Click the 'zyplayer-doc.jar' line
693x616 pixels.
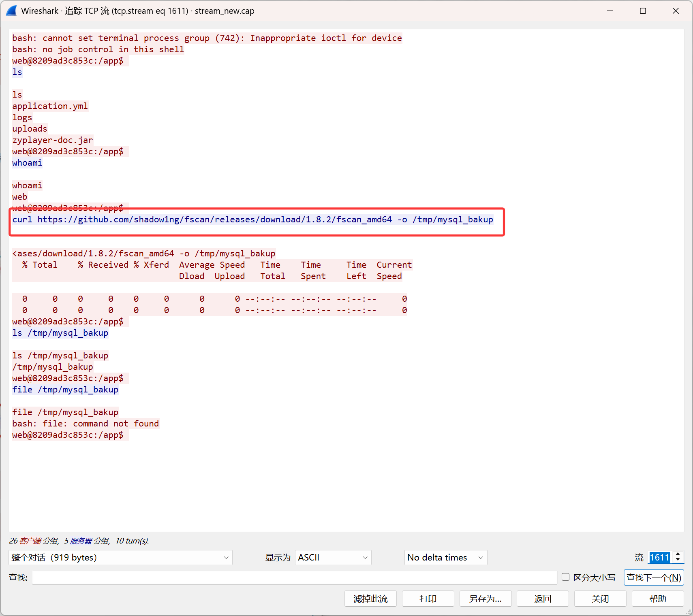pyautogui.click(x=53, y=140)
